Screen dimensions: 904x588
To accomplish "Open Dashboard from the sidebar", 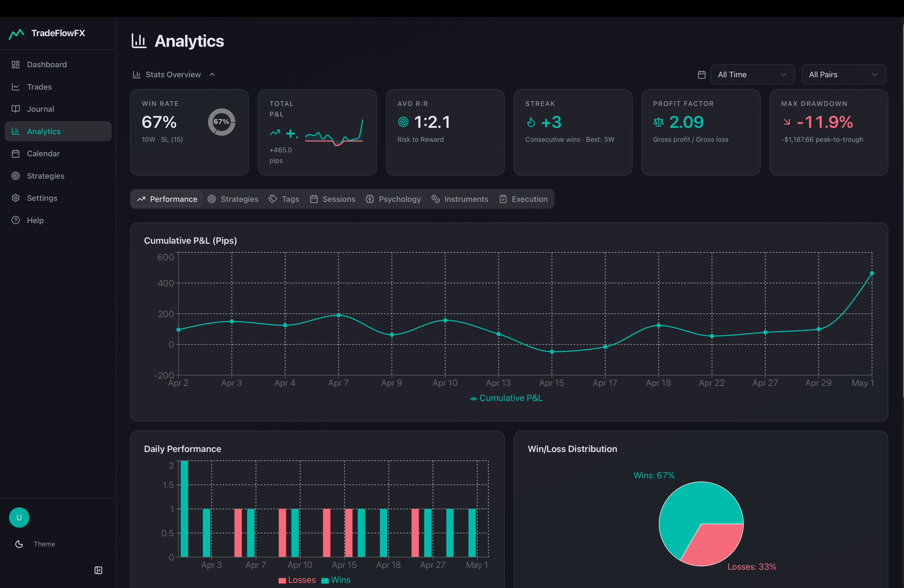I will pos(58,65).
